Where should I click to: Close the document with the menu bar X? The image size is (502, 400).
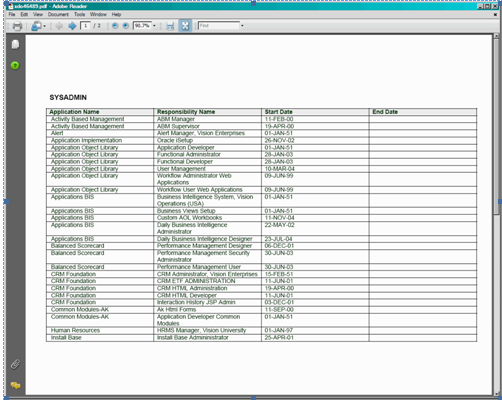click(495, 14)
